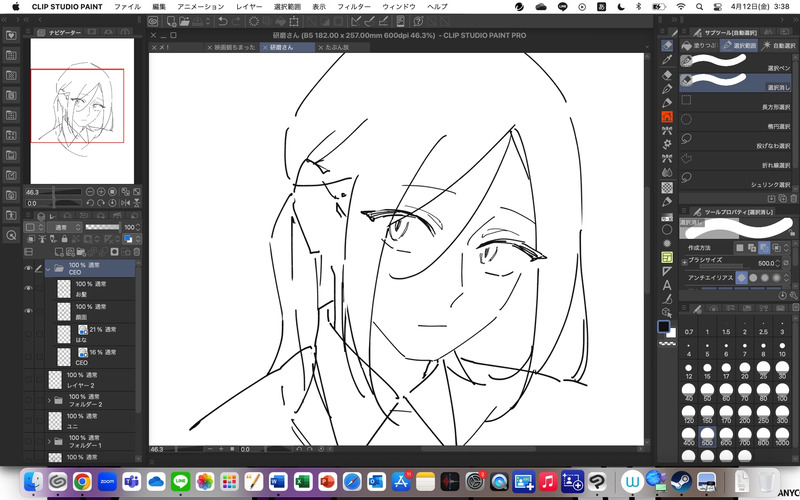Click the CLIP STUDIO logo icon in command bar

(153, 21)
